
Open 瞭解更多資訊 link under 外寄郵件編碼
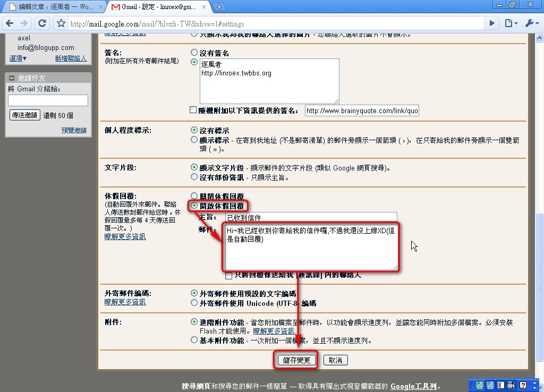[x=125, y=302]
